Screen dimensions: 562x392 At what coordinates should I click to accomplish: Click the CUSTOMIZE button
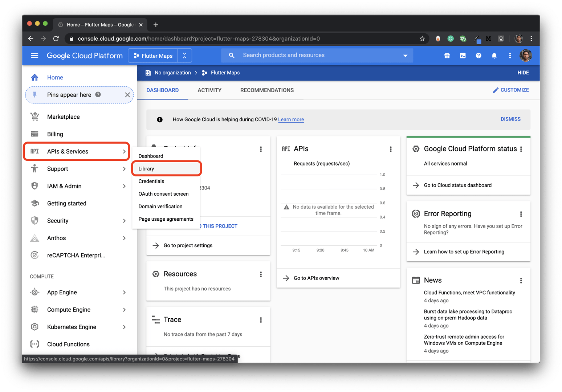(x=510, y=90)
